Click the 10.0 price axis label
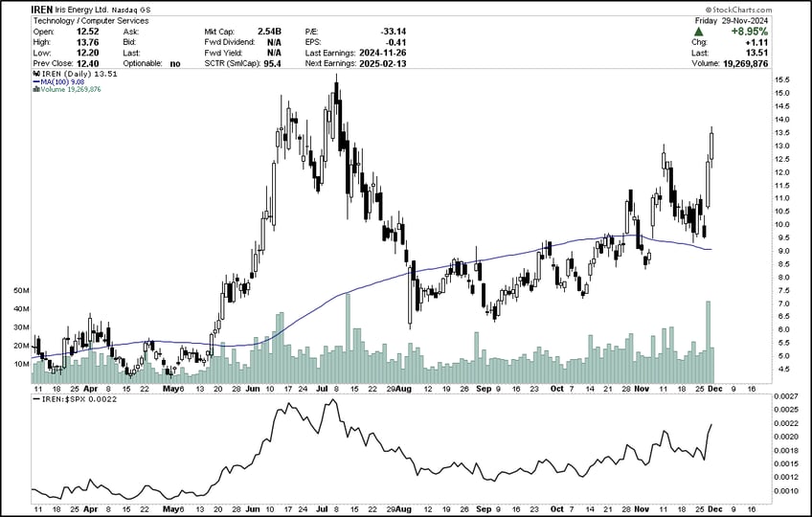Viewport: 812px width, 517px height. (x=781, y=224)
